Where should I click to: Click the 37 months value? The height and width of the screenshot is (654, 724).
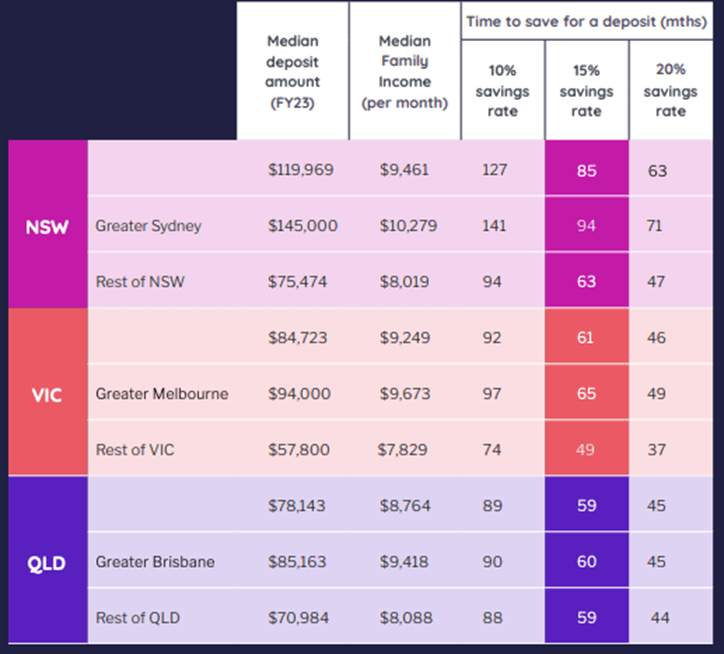(x=656, y=449)
